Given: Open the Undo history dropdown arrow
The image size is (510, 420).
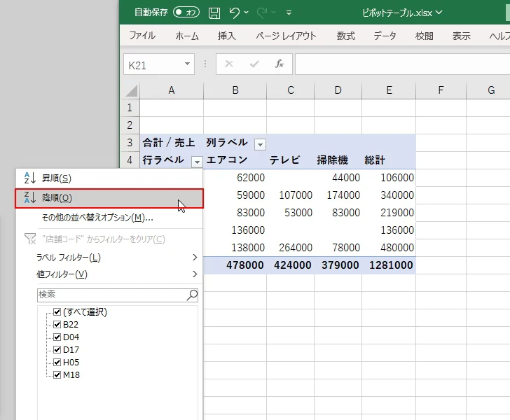Looking at the screenshot, I should 246,13.
